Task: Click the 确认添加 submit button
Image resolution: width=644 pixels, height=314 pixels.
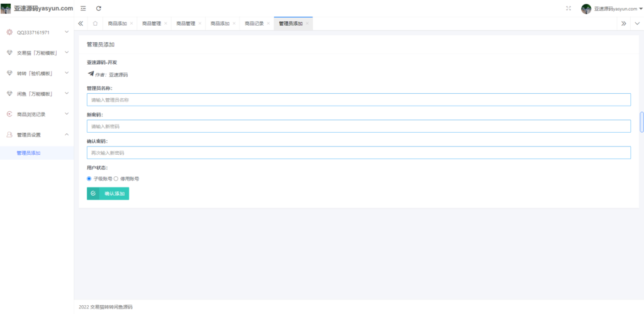Action: point(108,194)
